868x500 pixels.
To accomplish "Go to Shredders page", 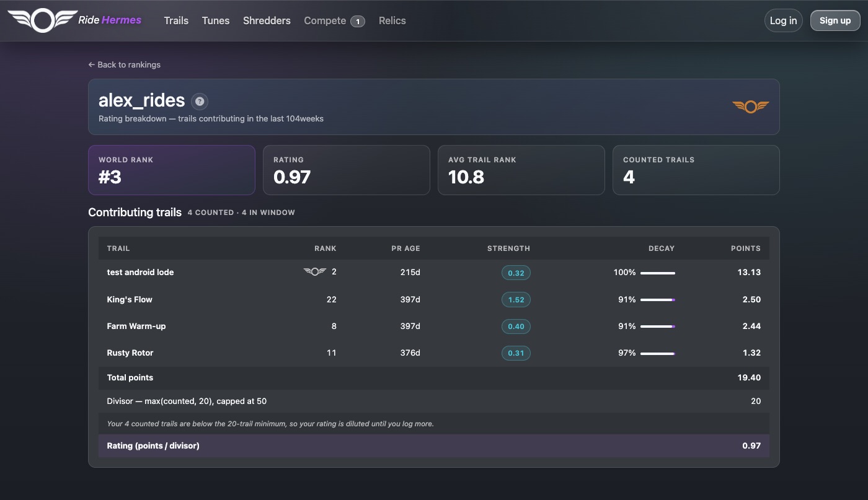I will [267, 20].
